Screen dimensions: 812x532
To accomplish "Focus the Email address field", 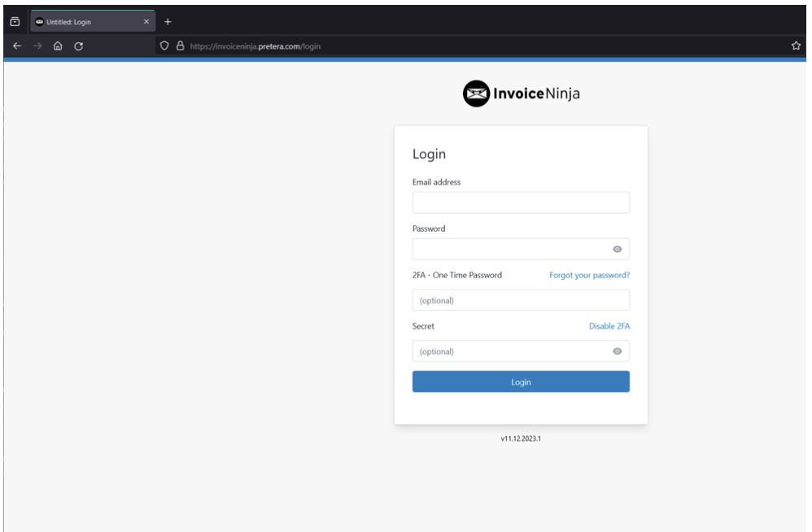I will (521, 203).
